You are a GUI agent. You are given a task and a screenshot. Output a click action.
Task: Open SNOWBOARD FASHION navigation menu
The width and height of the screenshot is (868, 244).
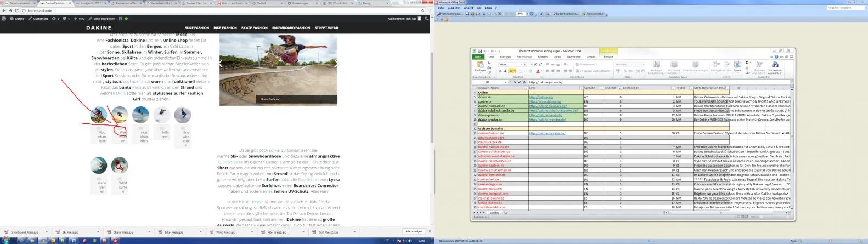point(291,27)
